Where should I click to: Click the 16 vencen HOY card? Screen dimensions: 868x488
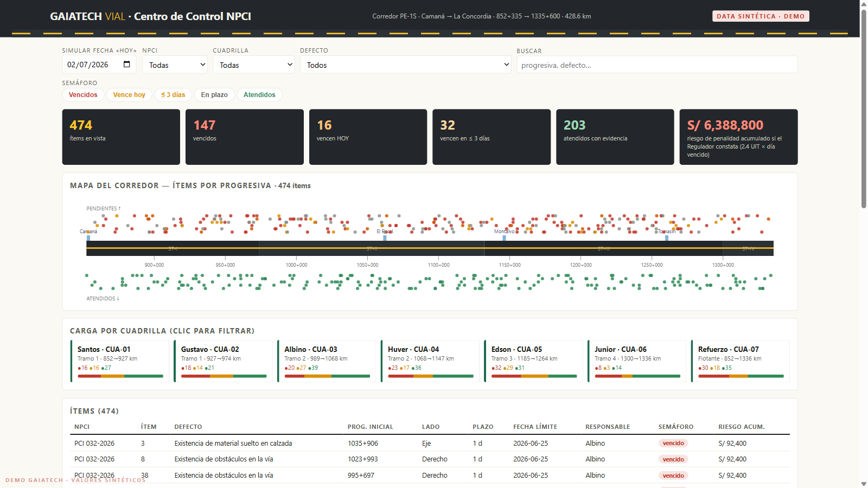click(368, 137)
